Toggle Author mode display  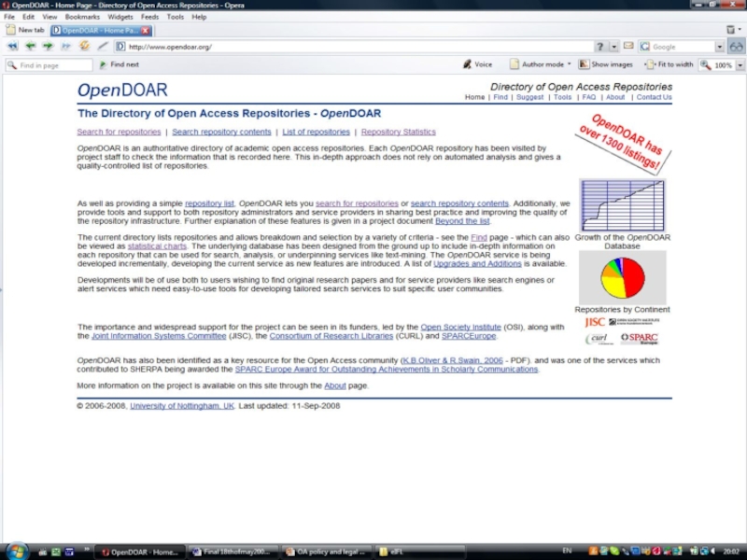536,64
